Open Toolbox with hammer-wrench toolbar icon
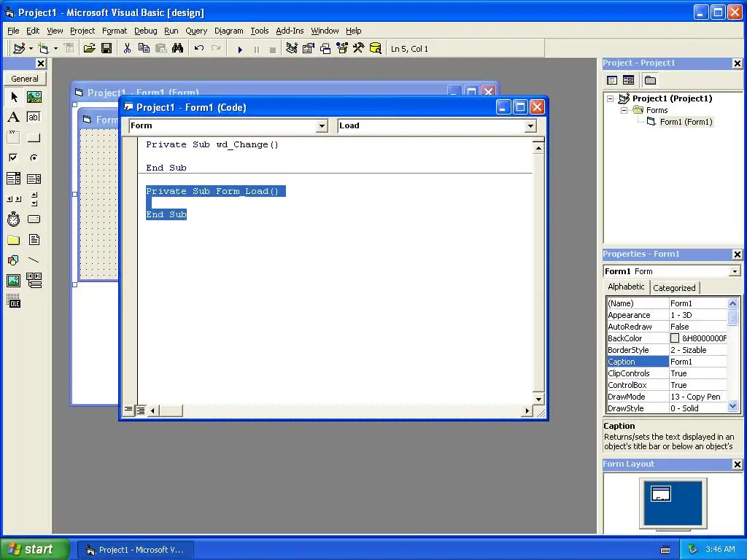The height and width of the screenshot is (560, 747). [359, 48]
